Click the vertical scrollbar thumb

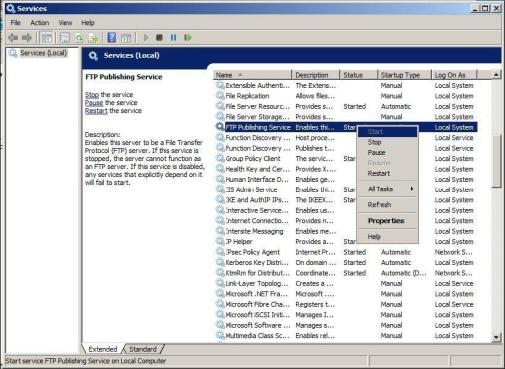pos(496,161)
